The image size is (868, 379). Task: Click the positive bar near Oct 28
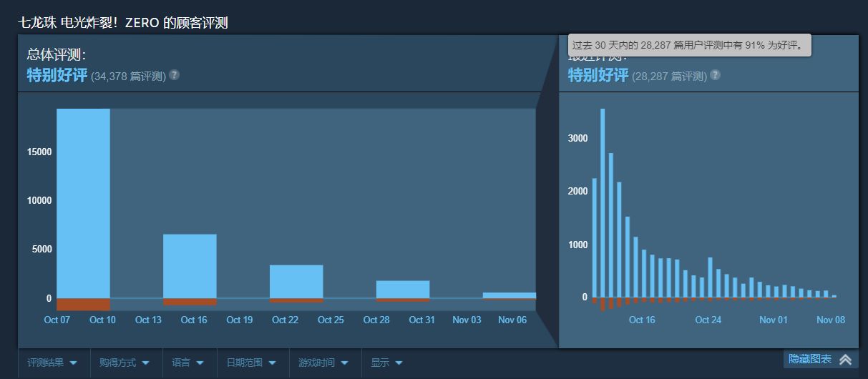point(403,290)
